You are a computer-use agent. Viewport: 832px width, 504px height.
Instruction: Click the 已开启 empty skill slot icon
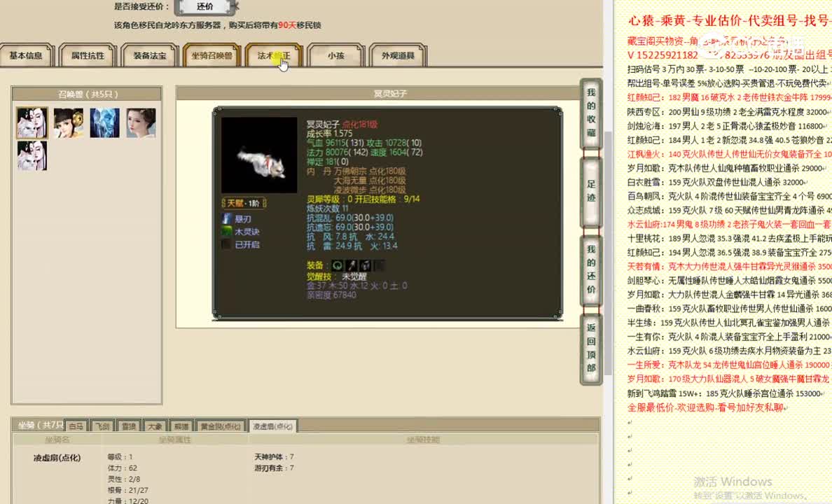(227, 244)
